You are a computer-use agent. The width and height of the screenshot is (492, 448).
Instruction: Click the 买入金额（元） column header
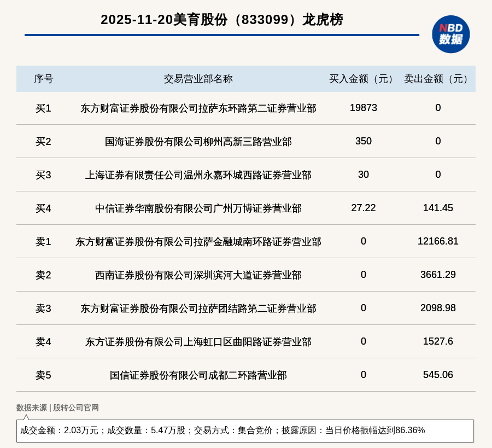[363, 79]
